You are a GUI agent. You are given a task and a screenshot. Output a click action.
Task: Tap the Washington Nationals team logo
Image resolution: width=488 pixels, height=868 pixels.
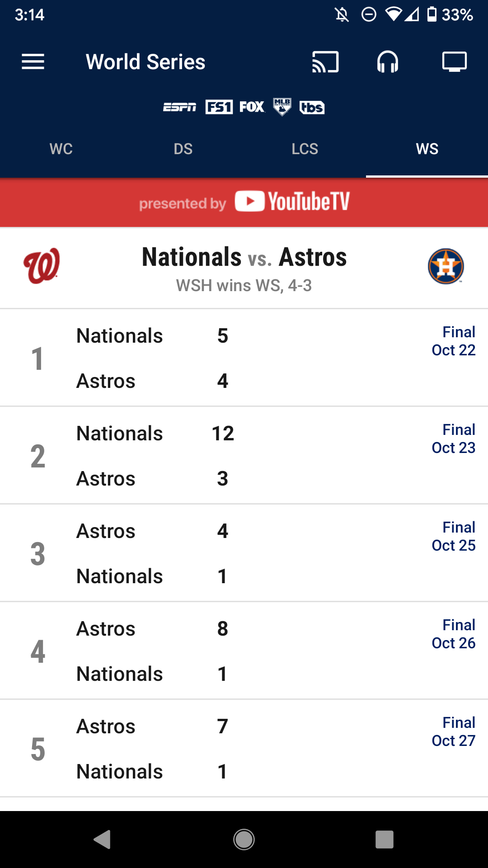[x=42, y=266]
